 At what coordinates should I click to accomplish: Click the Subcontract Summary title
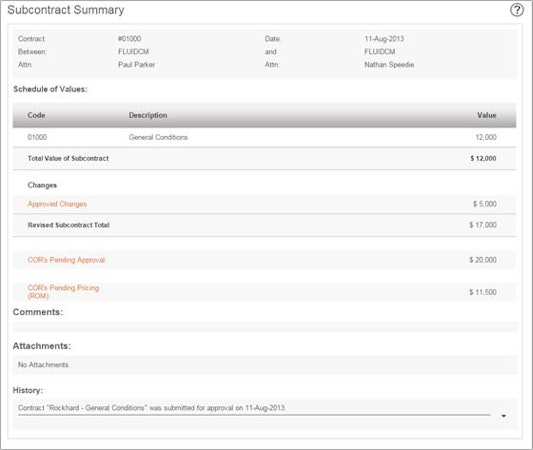(66, 10)
